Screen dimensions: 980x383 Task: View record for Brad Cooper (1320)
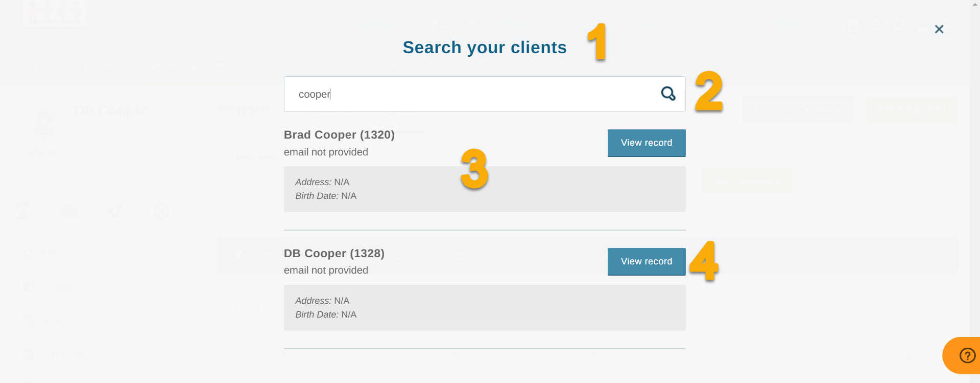click(646, 143)
